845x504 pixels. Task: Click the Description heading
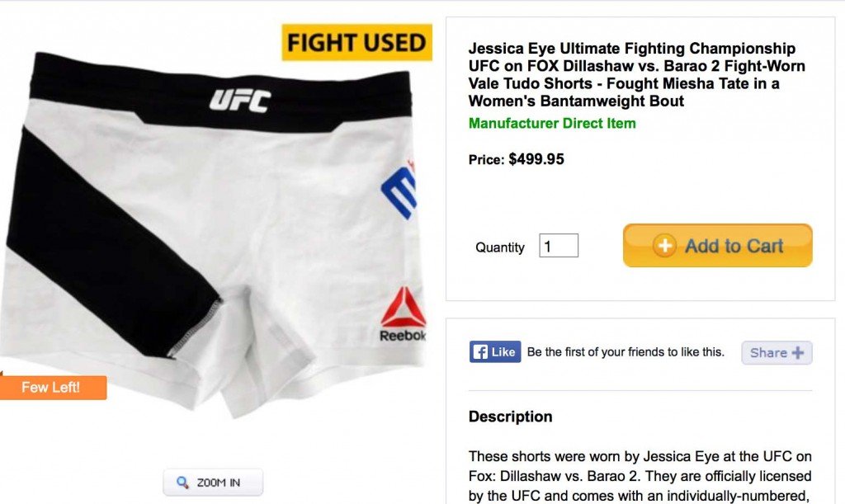(510, 417)
